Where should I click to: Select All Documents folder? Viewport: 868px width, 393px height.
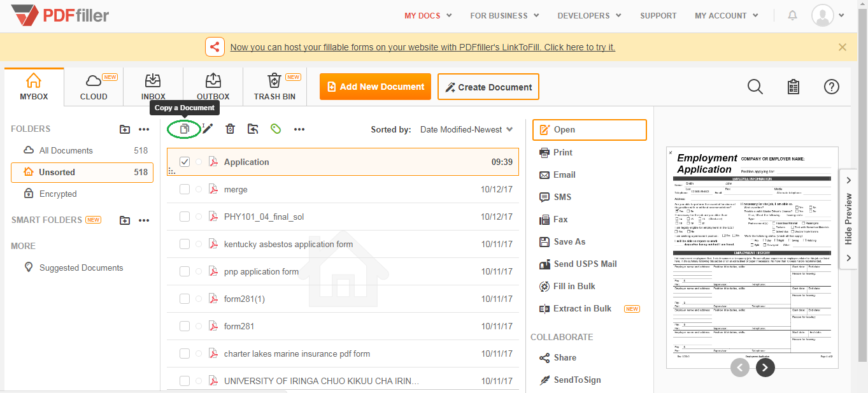[x=82, y=150]
